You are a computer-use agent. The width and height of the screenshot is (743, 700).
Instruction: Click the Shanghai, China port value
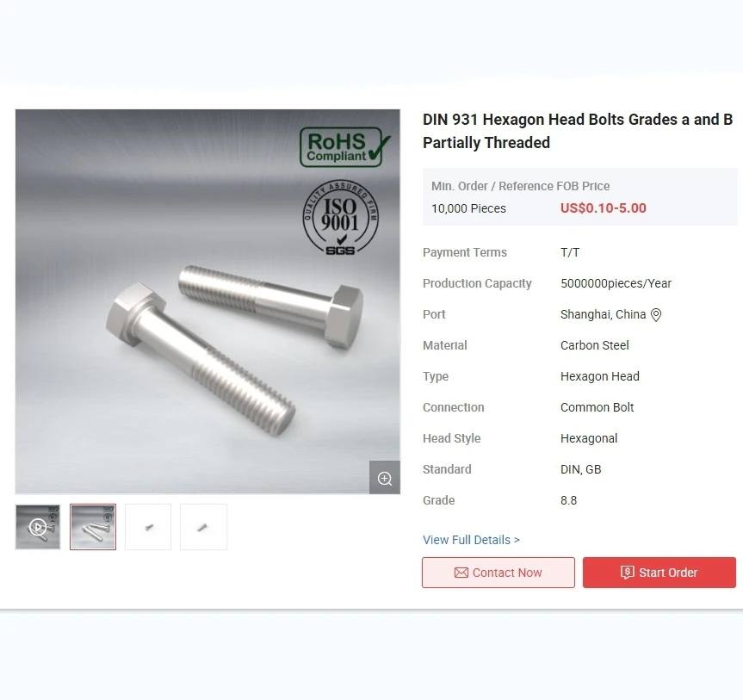(x=603, y=314)
